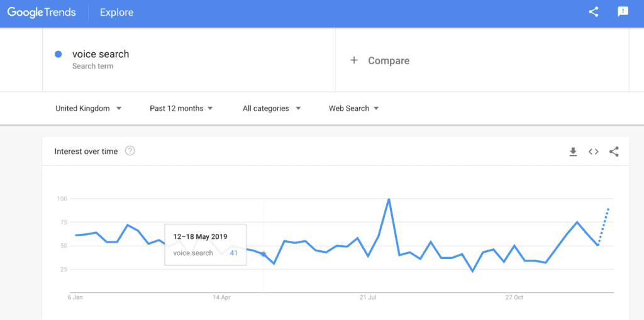Click the blue dot beside voice search

(58, 55)
